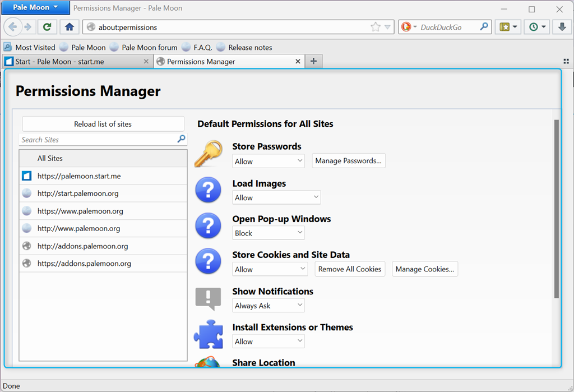Screen dimensions: 574x392
Task: Open the Downloads arrow icon
Action: point(562,27)
